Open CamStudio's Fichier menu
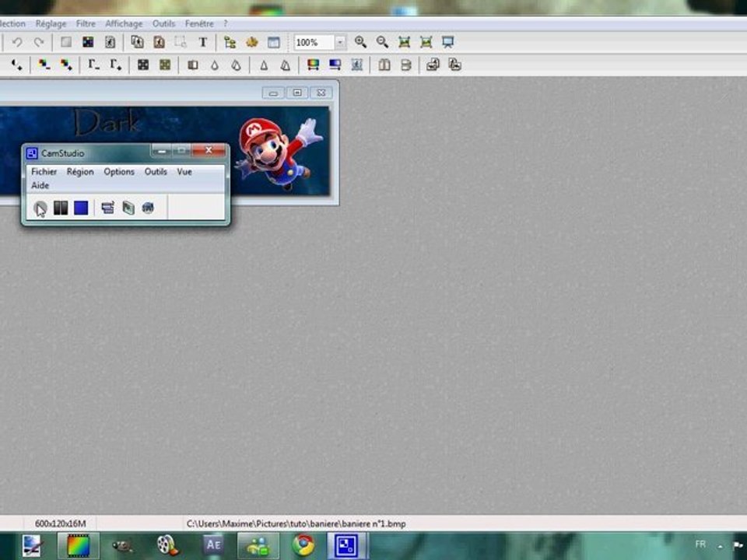The width and height of the screenshot is (747, 560). tap(44, 171)
